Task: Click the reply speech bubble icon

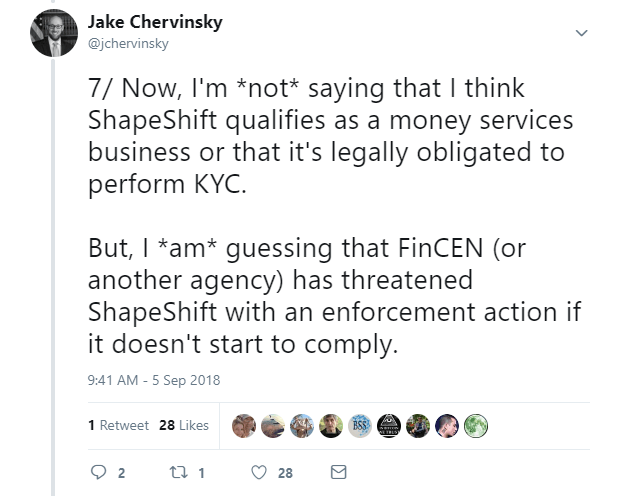Action: pos(99,472)
